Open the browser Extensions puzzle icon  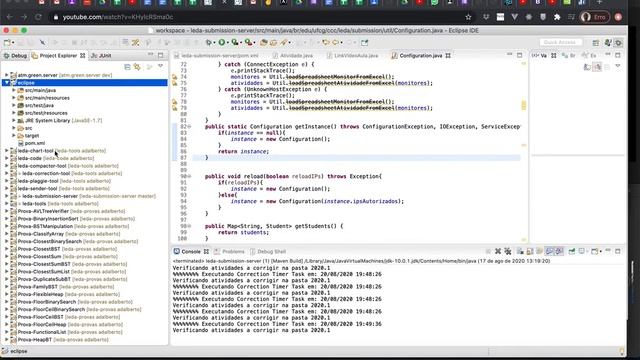coord(557,17)
